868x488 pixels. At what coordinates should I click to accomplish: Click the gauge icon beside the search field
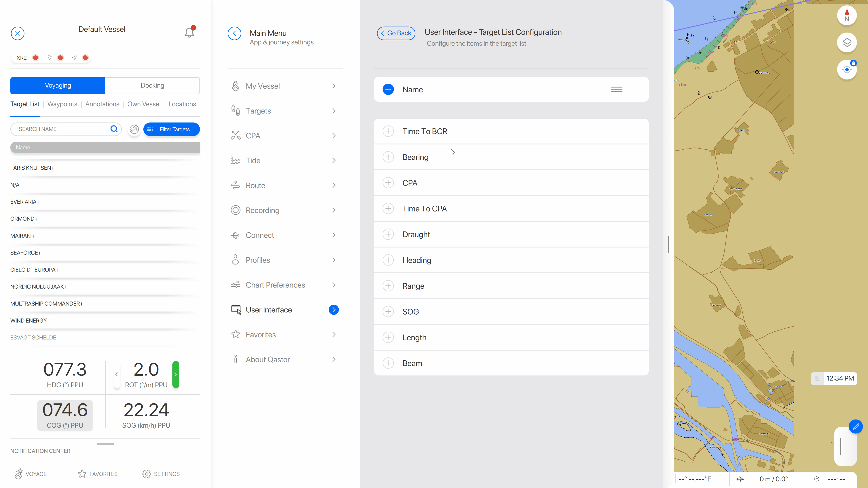[x=134, y=129]
